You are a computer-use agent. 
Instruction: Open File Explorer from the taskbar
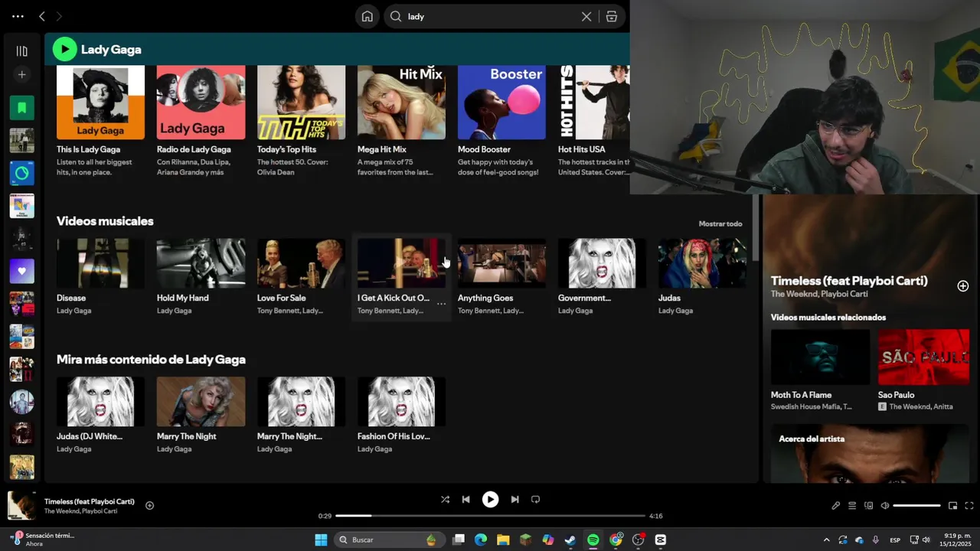(x=503, y=540)
